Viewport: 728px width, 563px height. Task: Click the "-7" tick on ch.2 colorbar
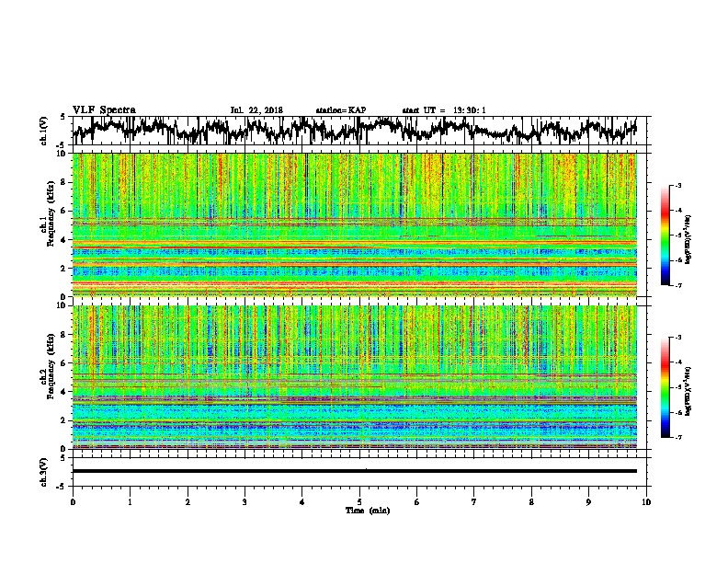677,437
